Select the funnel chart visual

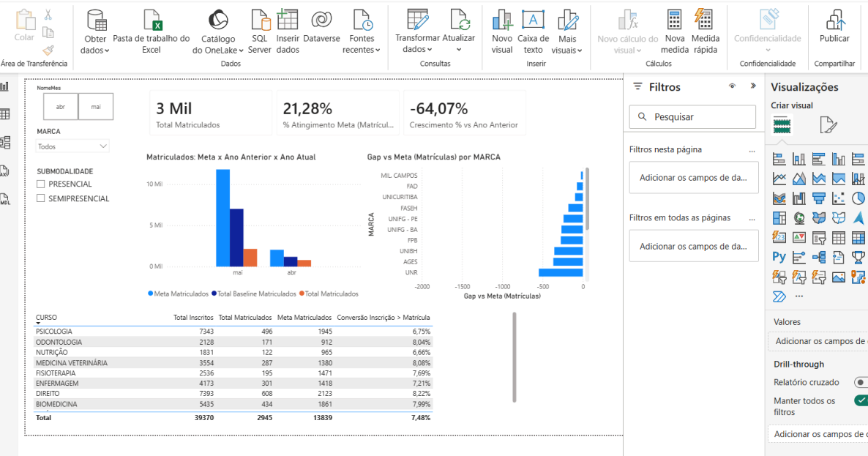819,198
